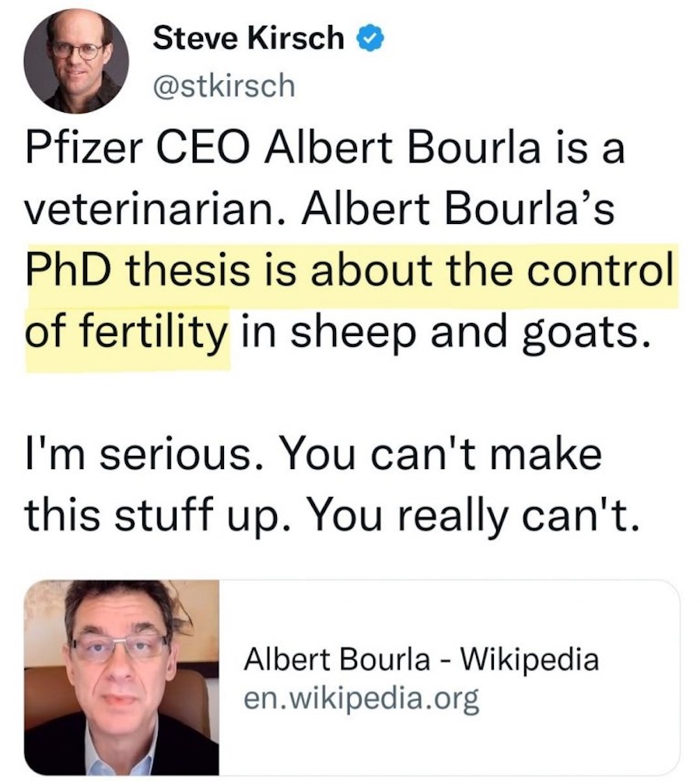Open the Steve Kirsch display name

tap(248, 38)
